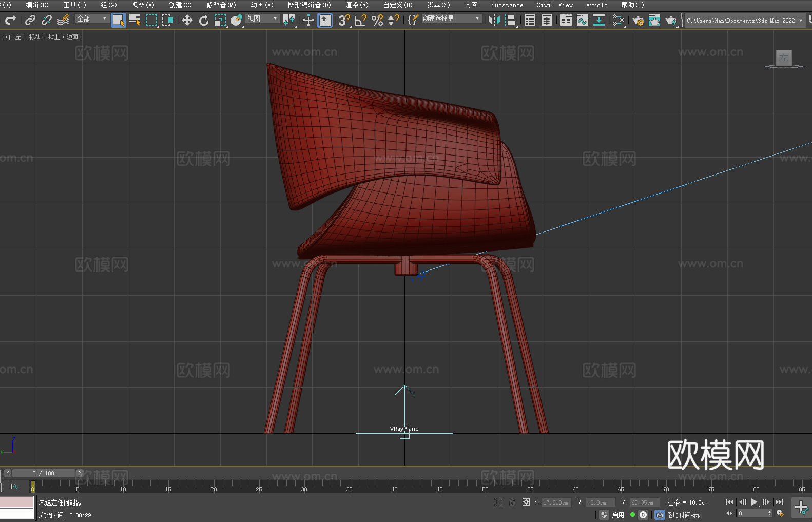Click the Align tool icon
The height and width of the screenshot is (522, 812).
511,20
